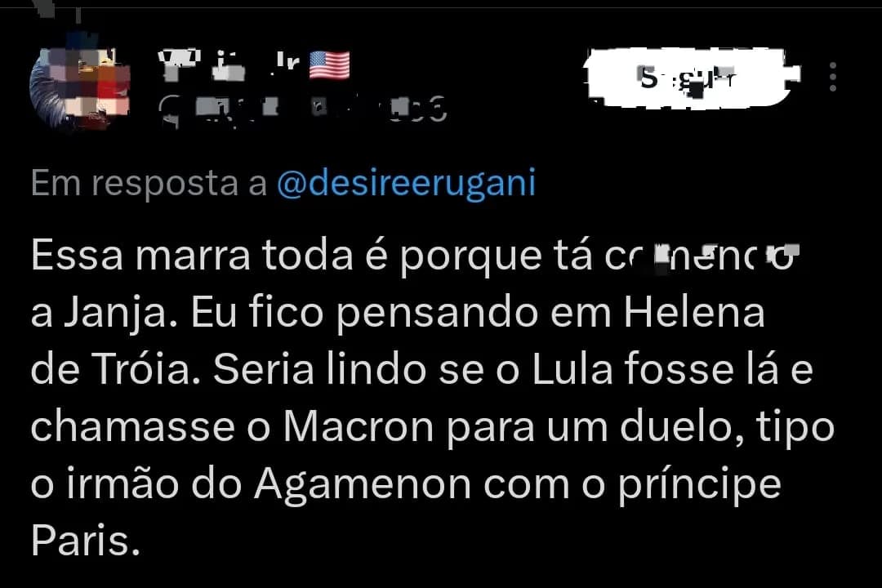The height and width of the screenshot is (588, 882).
Task: Click the word 'Helena' in the tweet
Action: [x=695, y=313]
